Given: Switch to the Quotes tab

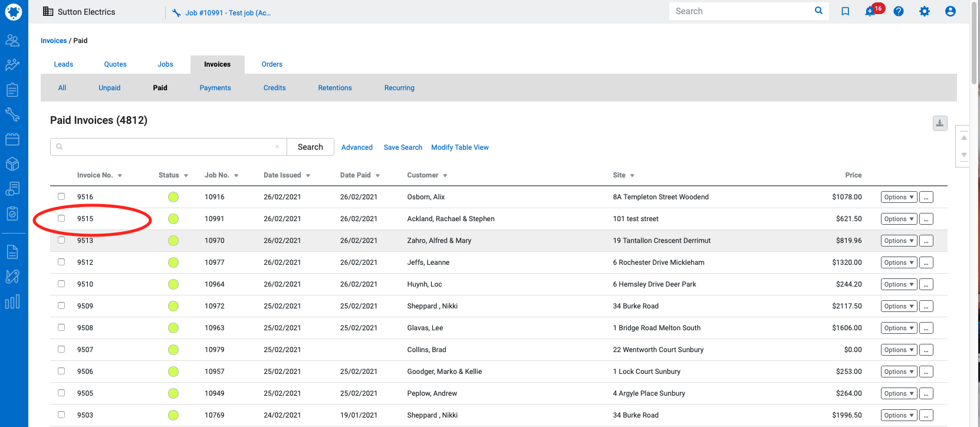Looking at the screenshot, I should tap(115, 64).
